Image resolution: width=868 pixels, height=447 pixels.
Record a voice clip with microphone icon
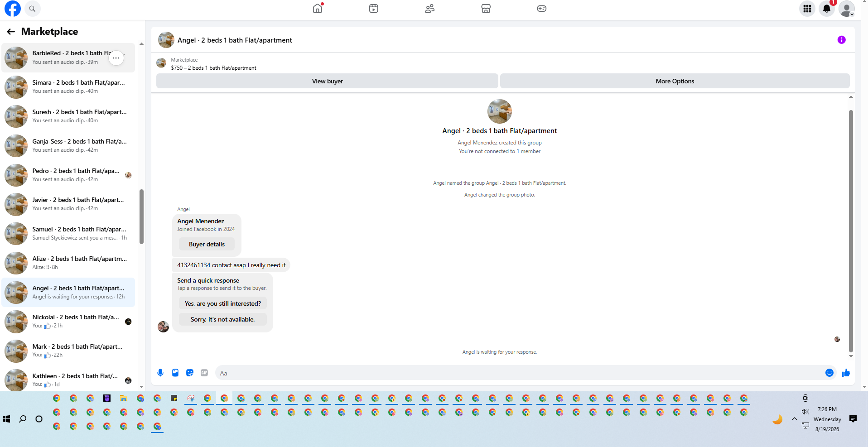point(160,373)
